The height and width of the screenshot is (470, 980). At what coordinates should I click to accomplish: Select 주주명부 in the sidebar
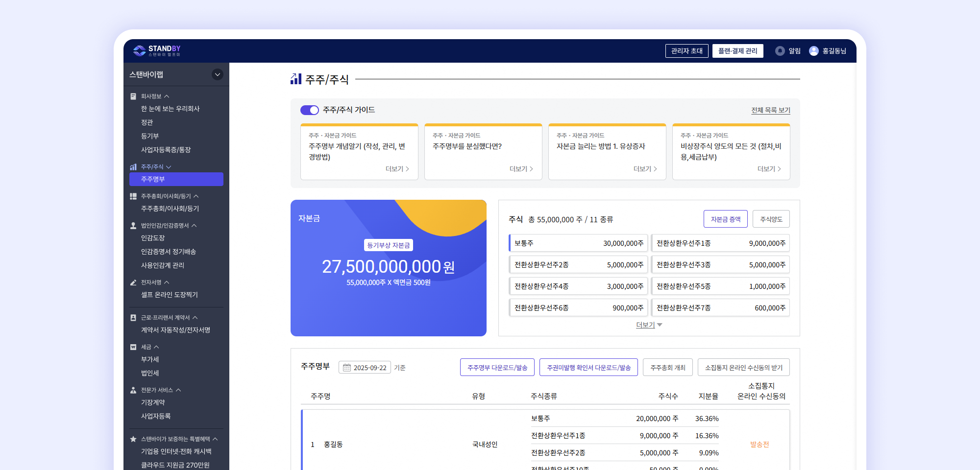(x=176, y=179)
